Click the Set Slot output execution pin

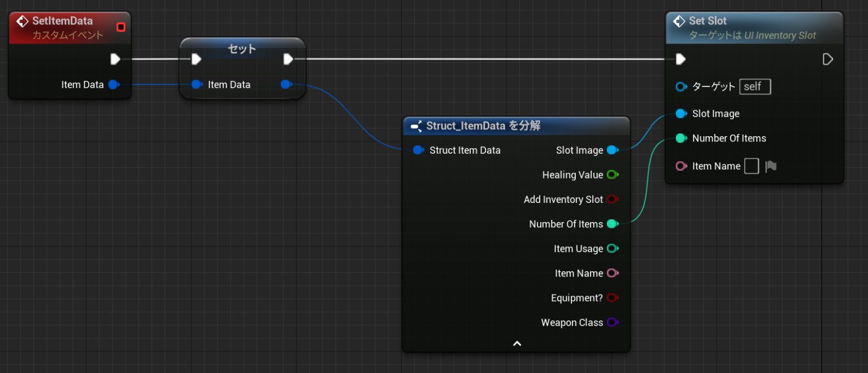[x=827, y=59]
